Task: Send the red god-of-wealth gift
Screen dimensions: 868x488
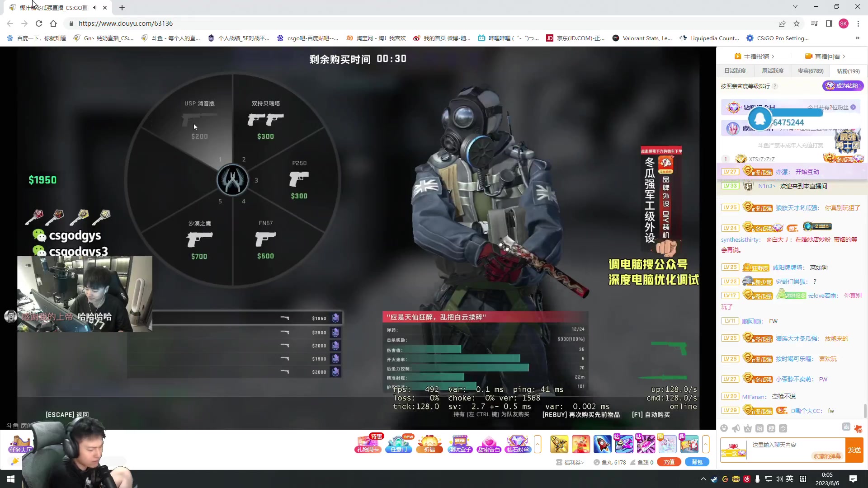Action: (581, 444)
